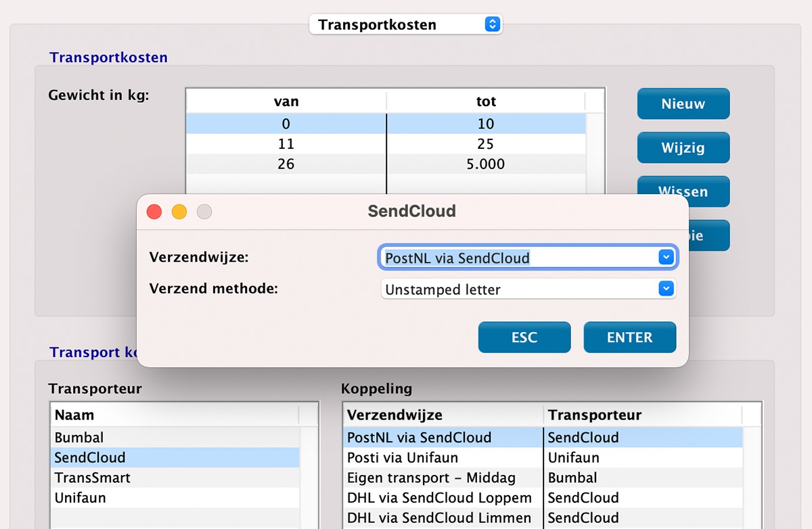The height and width of the screenshot is (529, 812).
Task: Select 'PostNL via SendCloud' row in Koppeling
Action: (x=543, y=438)
